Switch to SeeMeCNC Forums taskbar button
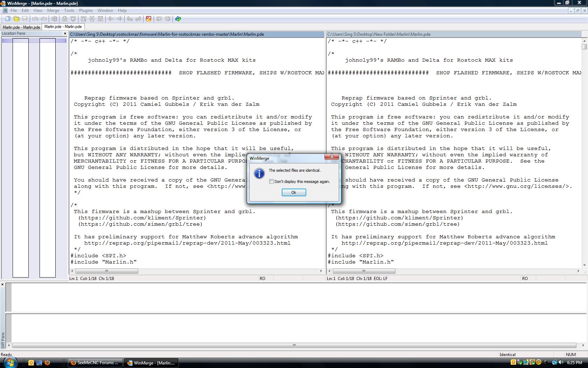The height and width of the screenshot is (368, 588). click(95, 363)
